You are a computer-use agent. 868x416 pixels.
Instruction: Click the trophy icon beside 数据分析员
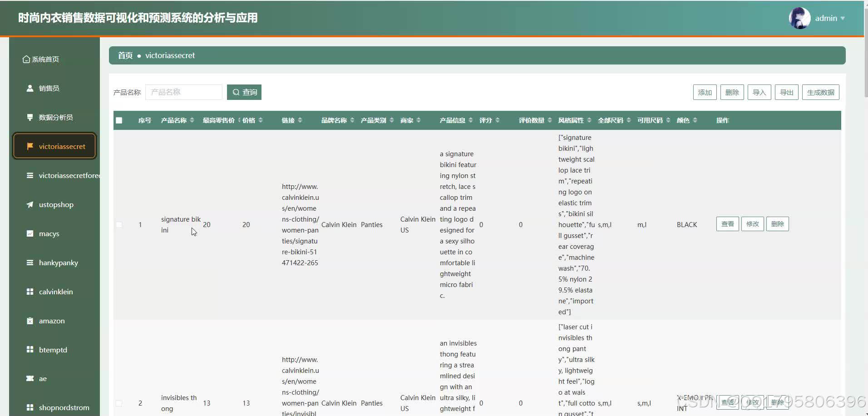click(30, 117)
